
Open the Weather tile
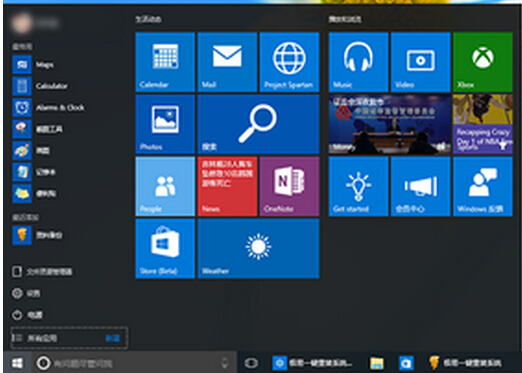258,248
